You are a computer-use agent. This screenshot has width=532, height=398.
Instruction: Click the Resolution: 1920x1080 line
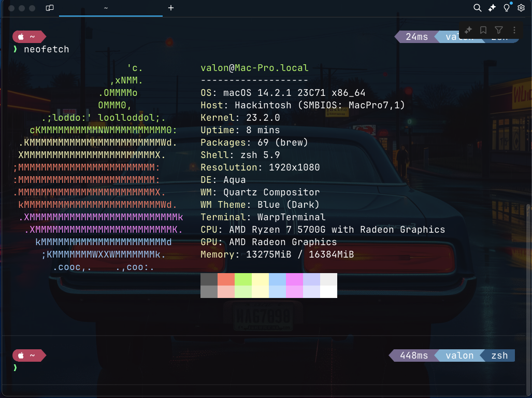pos(260,167)
